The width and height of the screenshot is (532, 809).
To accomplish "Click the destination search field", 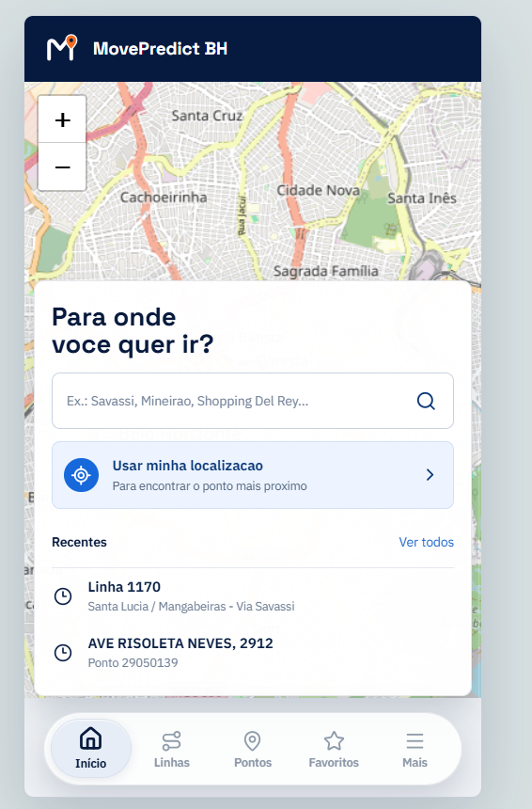I will [253, 401].
